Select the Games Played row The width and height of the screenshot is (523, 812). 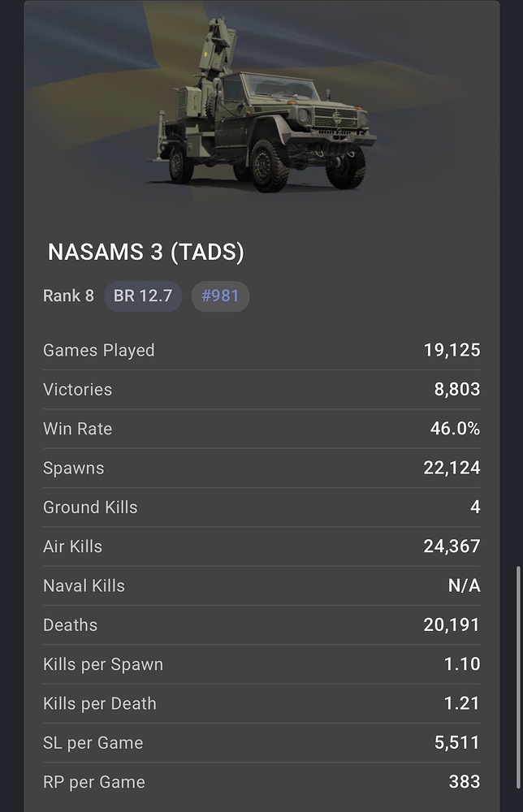(x=261, y=351)
